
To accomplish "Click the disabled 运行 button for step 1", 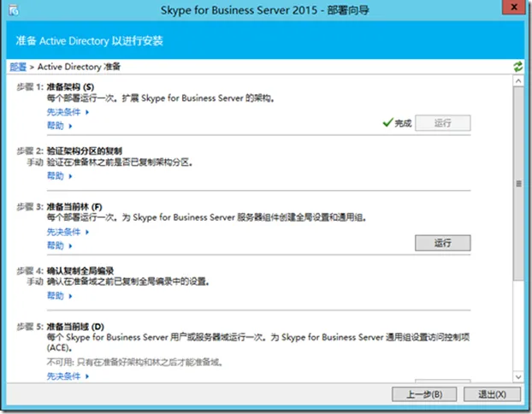I will (443, 123).
